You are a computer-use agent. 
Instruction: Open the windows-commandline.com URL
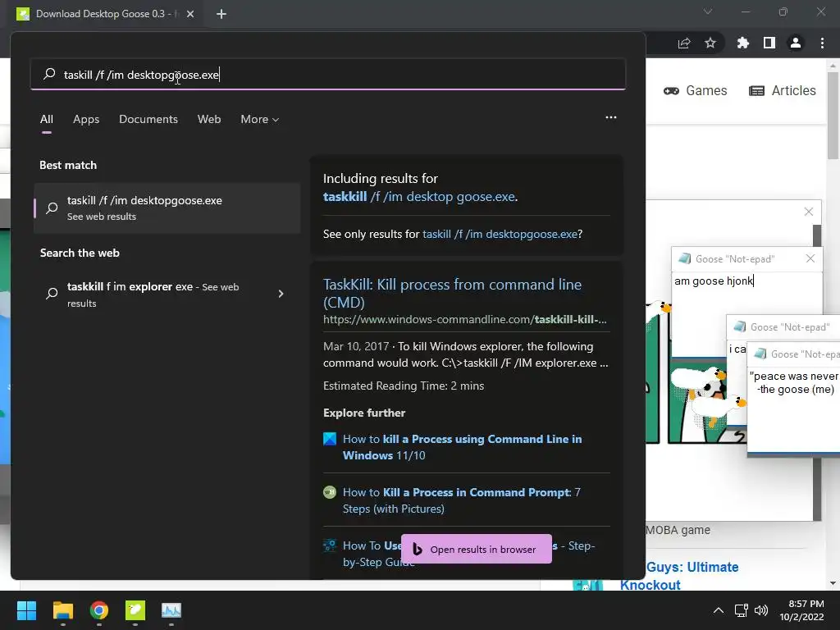464,319
